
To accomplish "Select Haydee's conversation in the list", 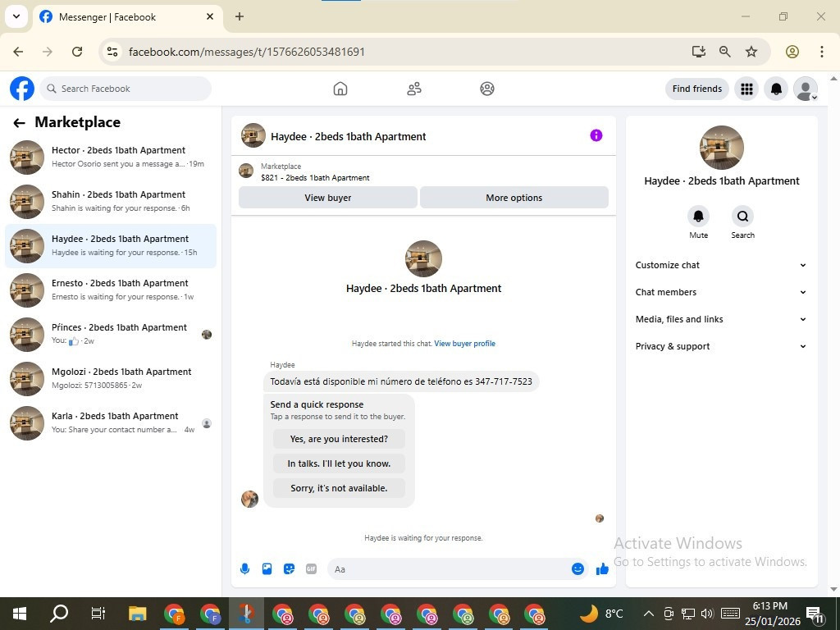I will pos(111,246).
